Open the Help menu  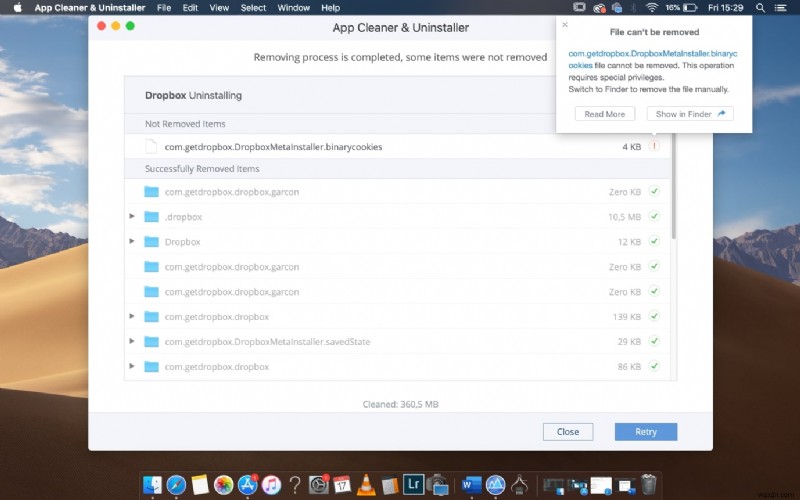point(331,8)
